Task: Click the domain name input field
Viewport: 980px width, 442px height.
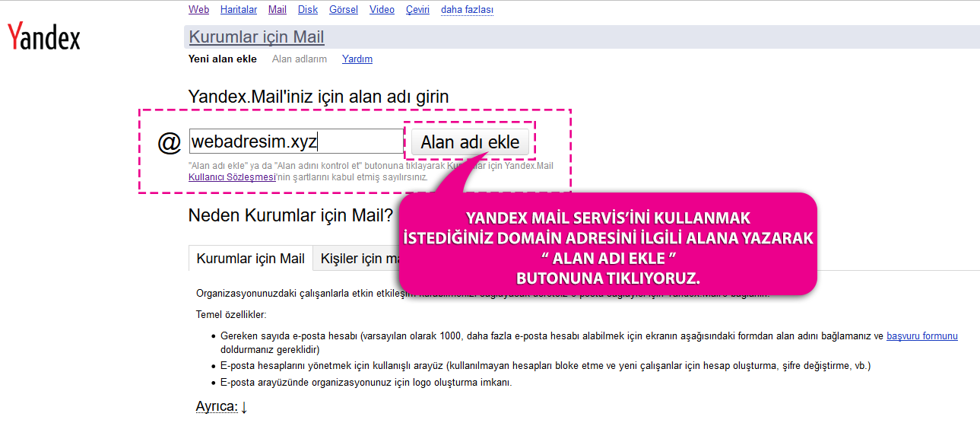Action: pos(296,142)
